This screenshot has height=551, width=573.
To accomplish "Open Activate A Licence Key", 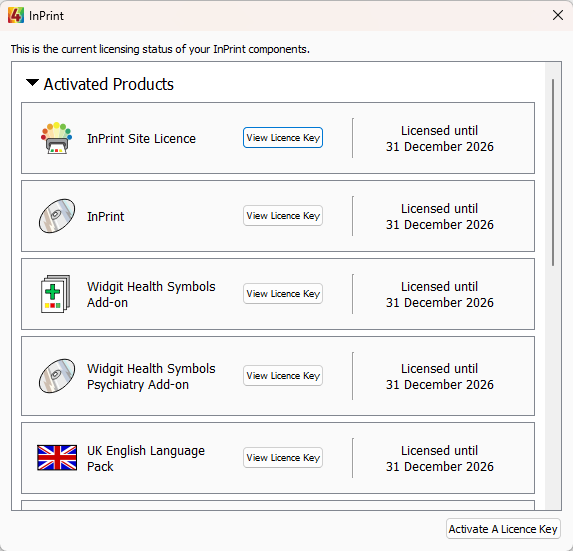I will [x=503, y=529].
